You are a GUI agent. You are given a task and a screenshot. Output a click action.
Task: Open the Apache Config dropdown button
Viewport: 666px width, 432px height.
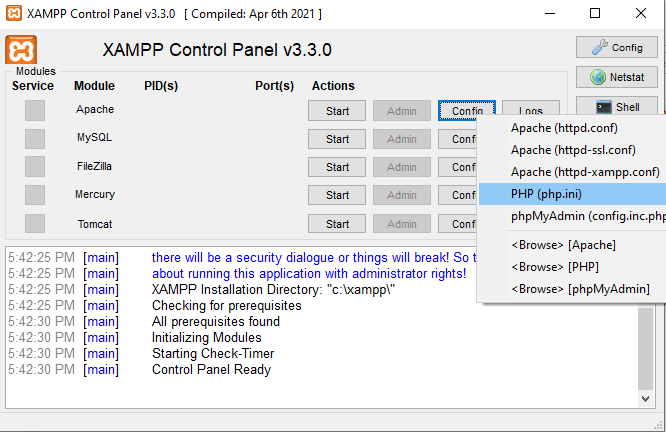tap(467, 110)
